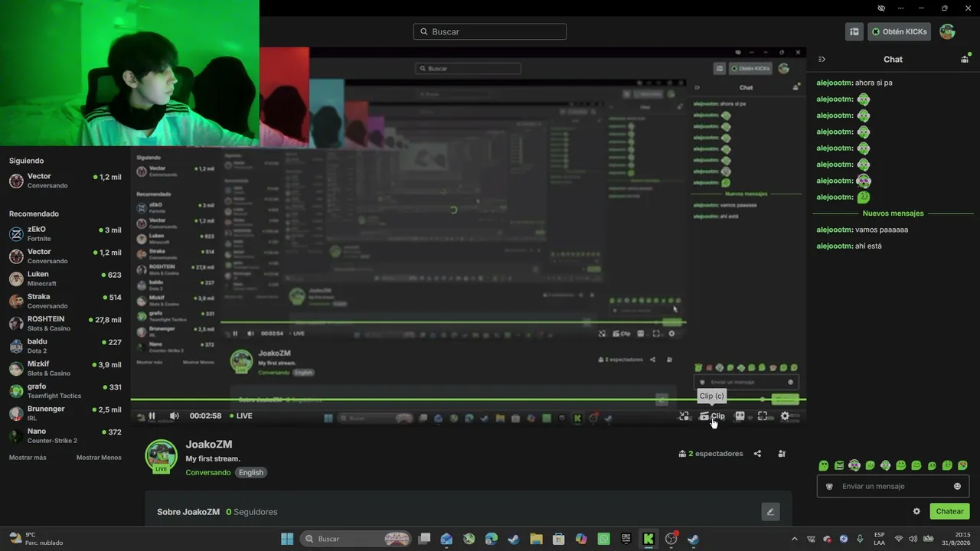This screenshot has height=551, width=980.
Task: Create a clip with the Clip button
Action: [x=713, y=416]
